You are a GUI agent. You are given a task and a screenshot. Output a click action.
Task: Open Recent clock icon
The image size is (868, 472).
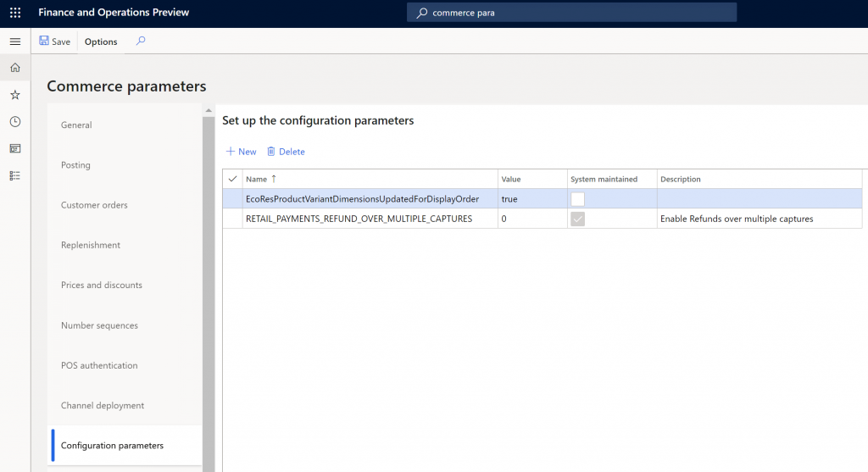(x=15, y=122)
